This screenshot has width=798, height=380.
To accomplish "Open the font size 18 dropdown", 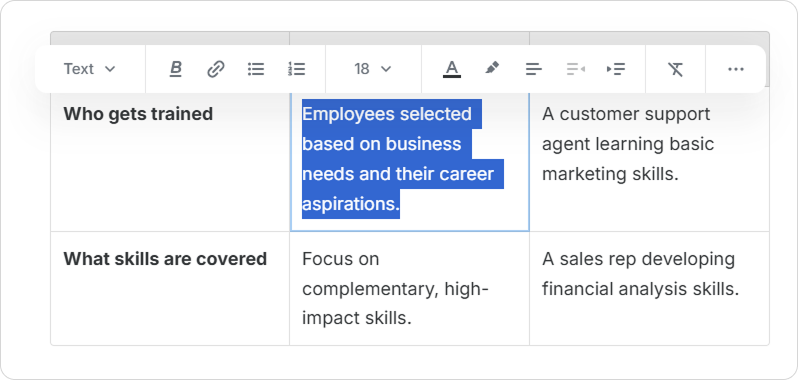I will (x=373, y=69).
